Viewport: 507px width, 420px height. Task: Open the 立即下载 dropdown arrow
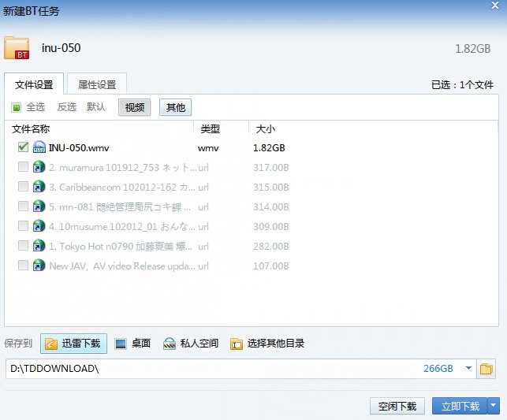pyautogui.click(x=493, y=406)
